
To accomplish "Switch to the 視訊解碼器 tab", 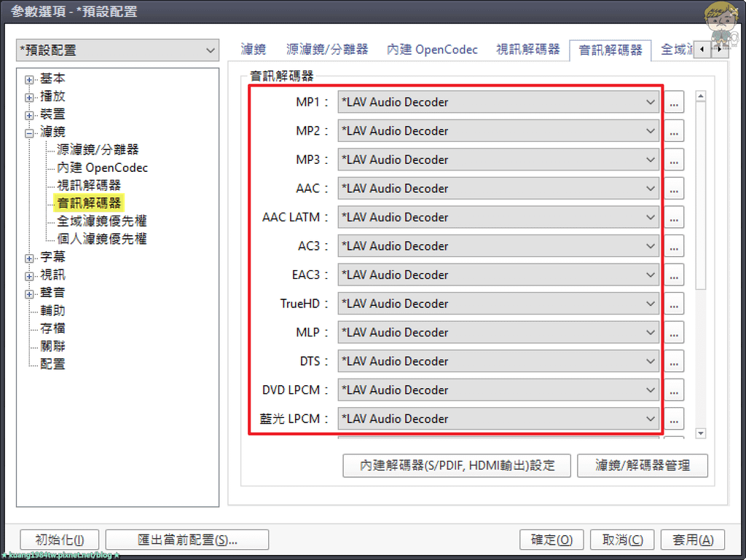I will [528, 49].
